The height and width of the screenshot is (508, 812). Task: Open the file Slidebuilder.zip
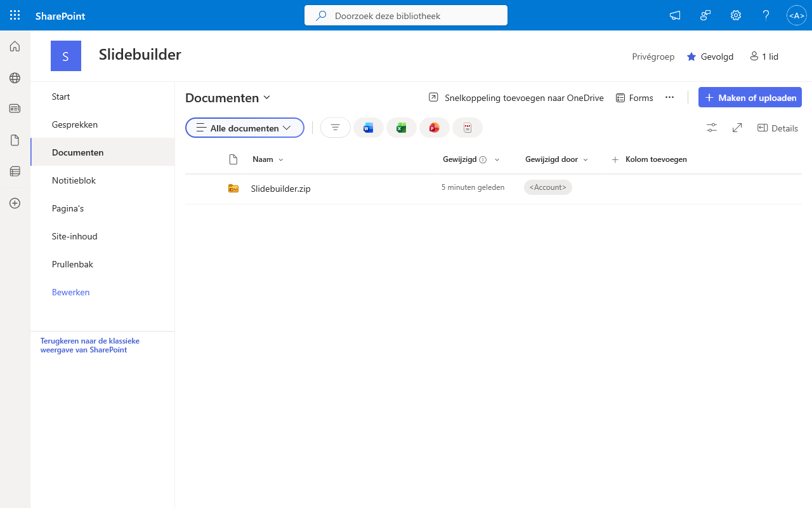pos(281,189)
